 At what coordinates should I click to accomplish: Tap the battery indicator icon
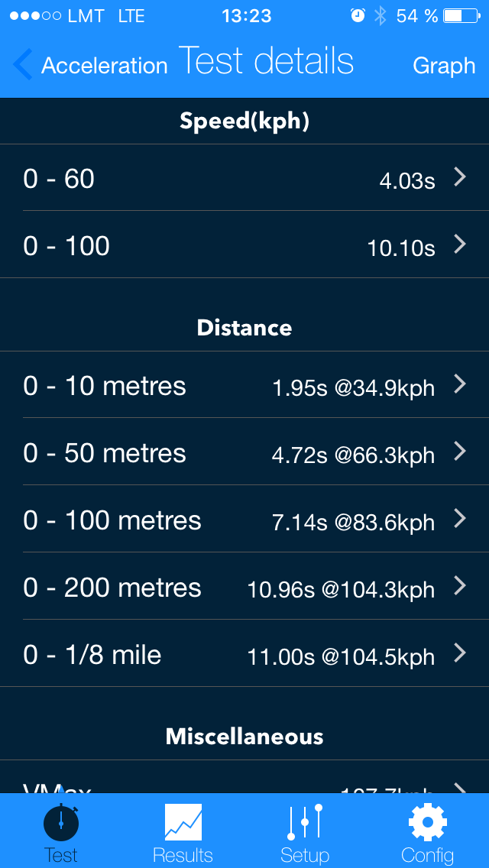[x=463, y=16]
